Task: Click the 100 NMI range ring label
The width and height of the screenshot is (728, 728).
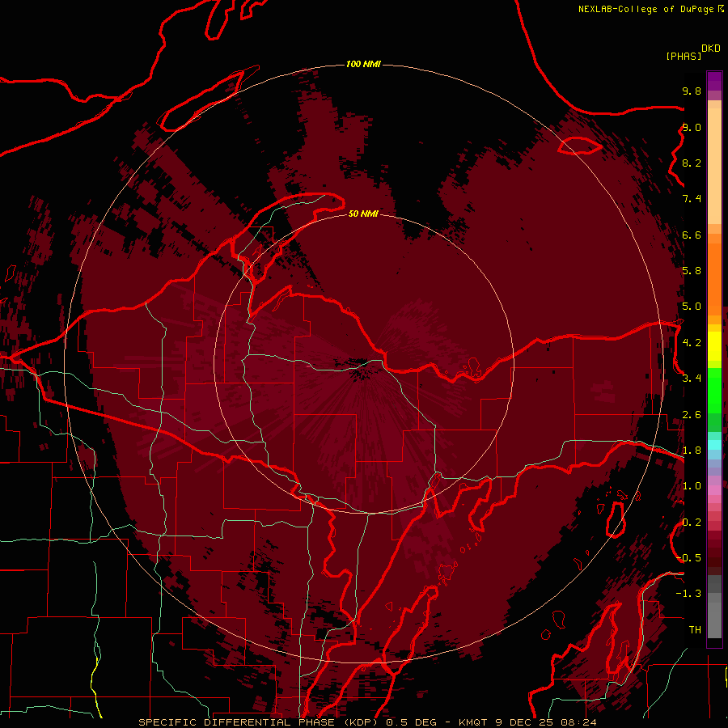Action: pos(363,64)
